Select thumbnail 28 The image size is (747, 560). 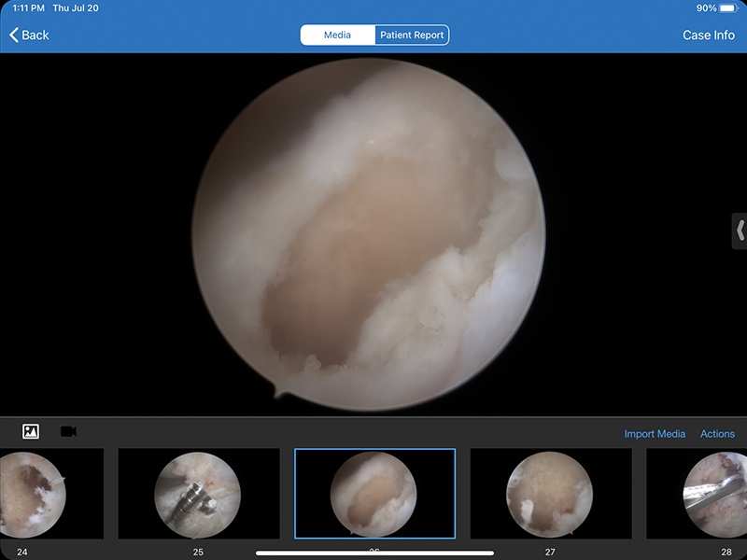(697, 494)
